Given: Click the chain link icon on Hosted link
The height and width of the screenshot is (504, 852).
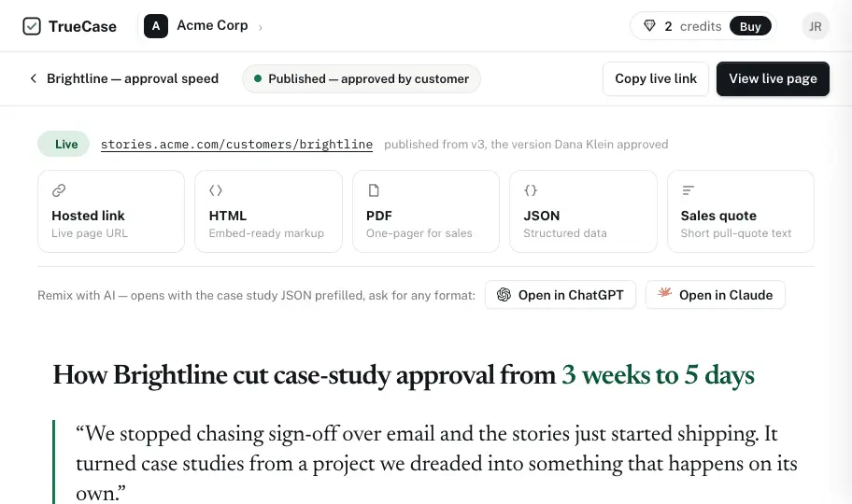Looking at the screenshot, I should click(x=59, y=190).
